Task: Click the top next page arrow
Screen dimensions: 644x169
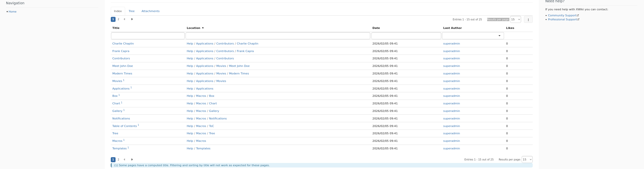Action: click(x=132, y=19)
